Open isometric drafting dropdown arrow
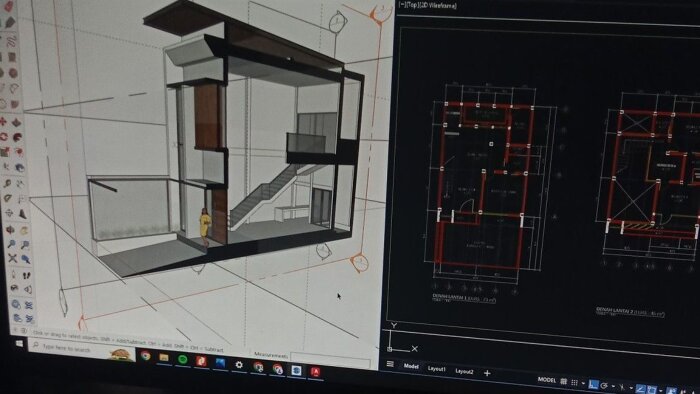The image size is (700, 394). tap(631, 388)
